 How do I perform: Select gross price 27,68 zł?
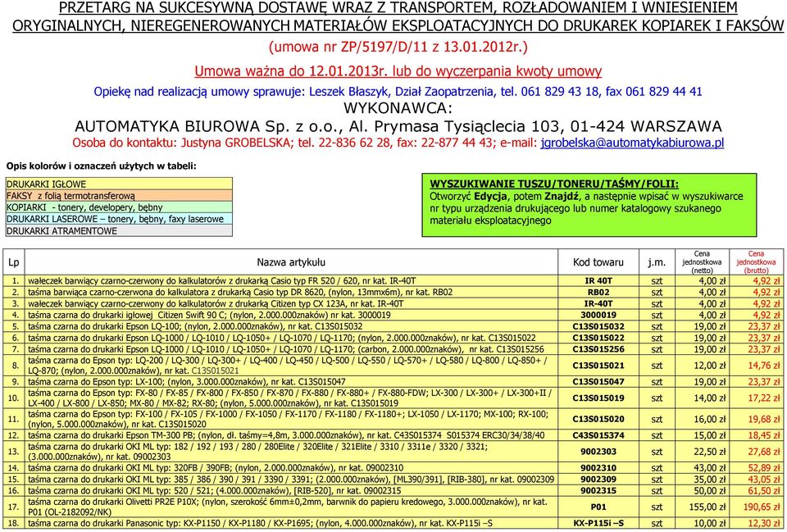pyautogui.click(x=756, y=452)
